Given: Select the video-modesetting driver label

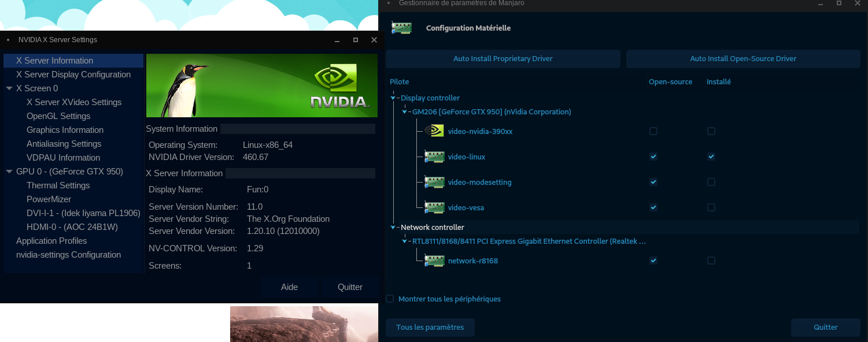Looking at the screenshot, I should point(480,182).
